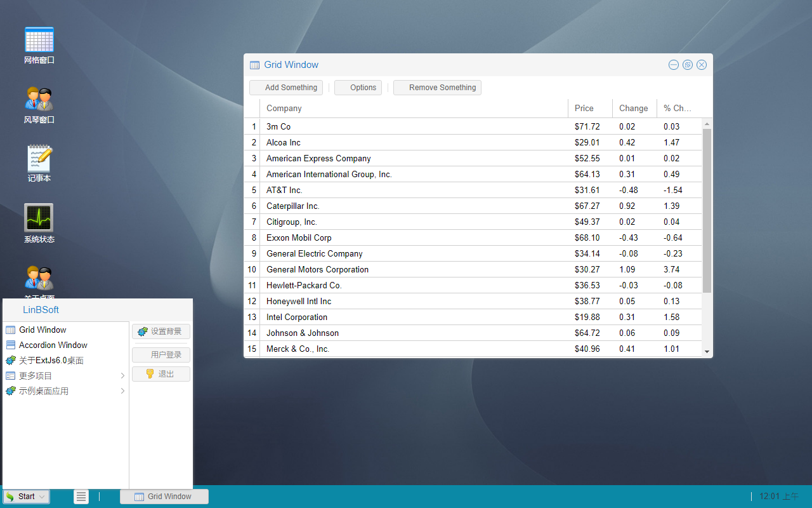Click the quick-launch list icon in taskbar
812x508 pixels.
click(81, 497)
